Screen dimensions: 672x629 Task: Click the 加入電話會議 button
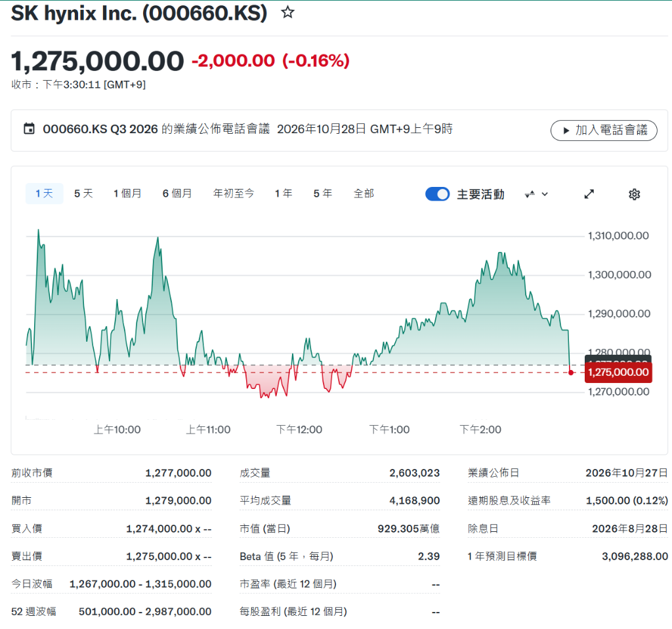[x=604, y=131]
